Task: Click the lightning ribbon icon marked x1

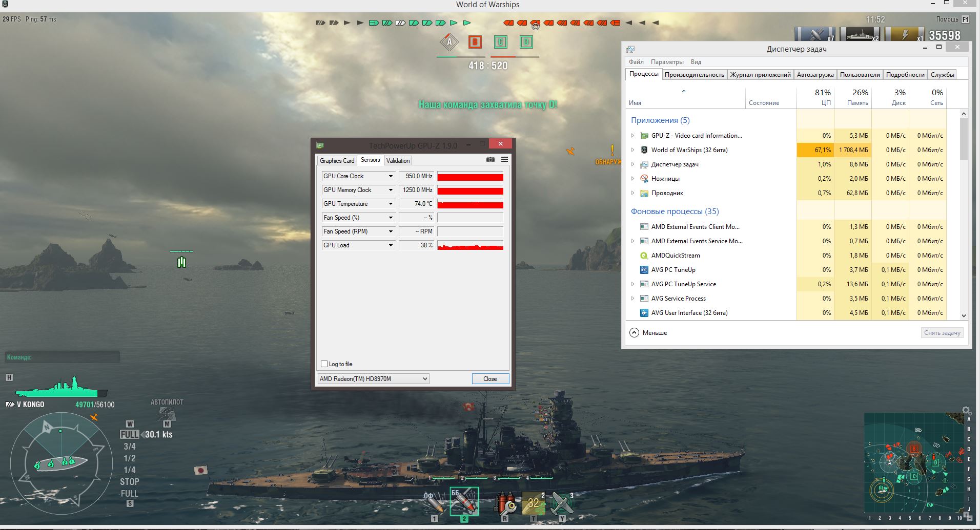Action: point(904,34)
